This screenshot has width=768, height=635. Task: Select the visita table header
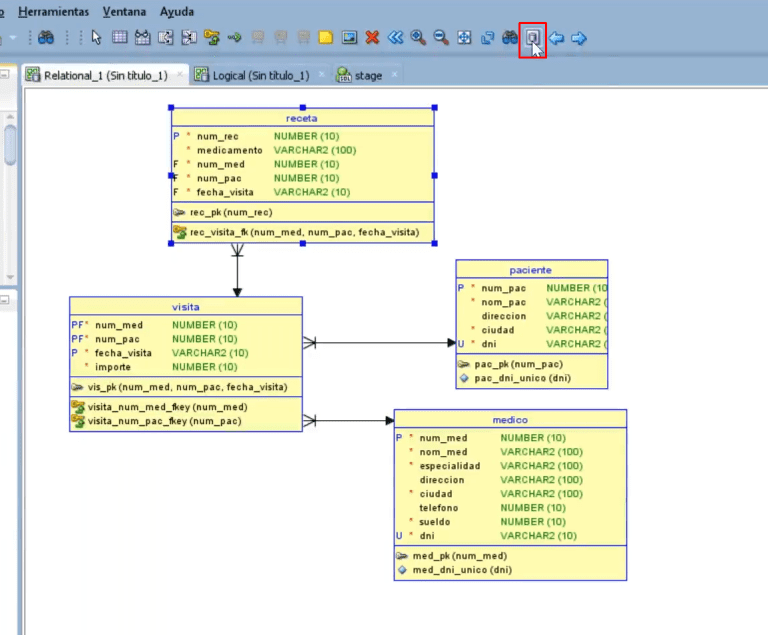(186, 307)
